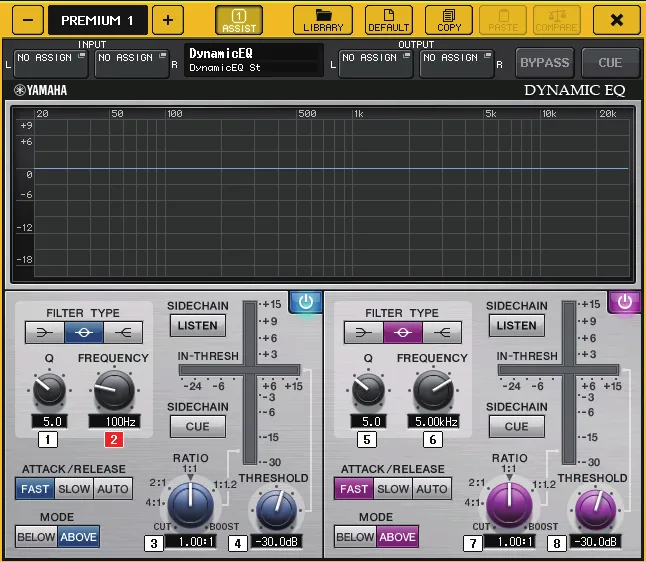Toggle the blue band power button
Screen dimensions: 646x562
(306, 302)
